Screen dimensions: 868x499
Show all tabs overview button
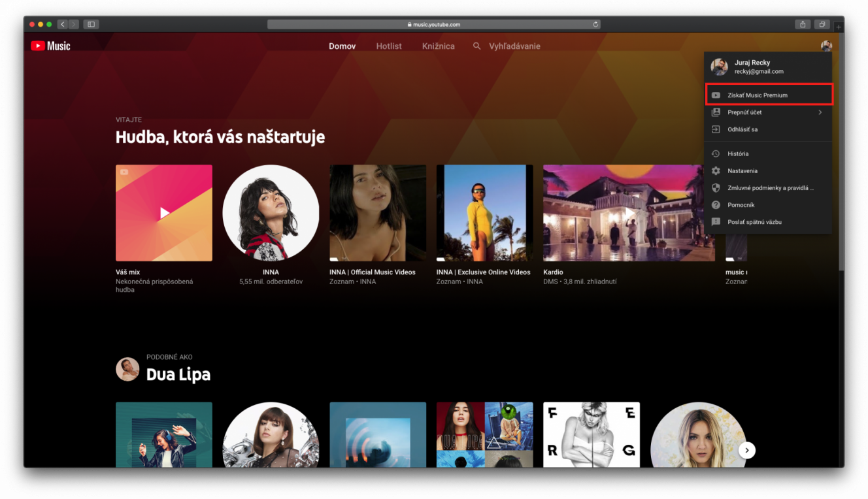click(822, 24)
